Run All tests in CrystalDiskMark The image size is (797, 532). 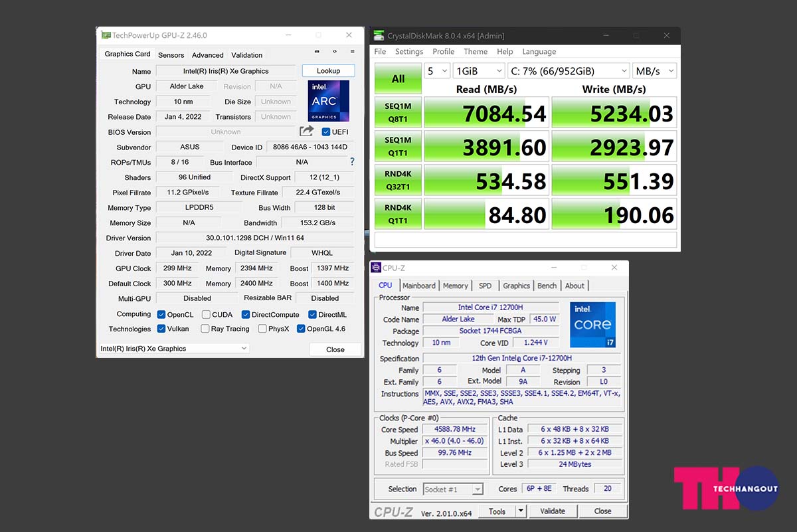[x=398, y=78]
